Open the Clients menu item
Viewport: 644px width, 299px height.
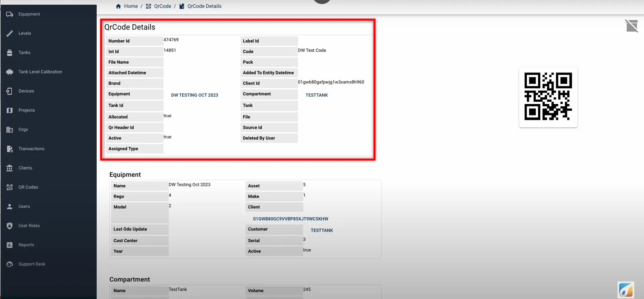point(25,168)
